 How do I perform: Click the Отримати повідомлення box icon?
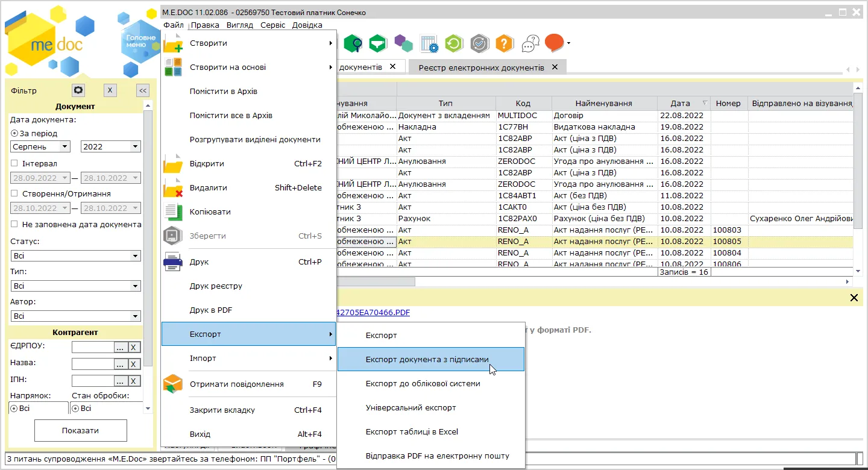click(x=173, y=384)
